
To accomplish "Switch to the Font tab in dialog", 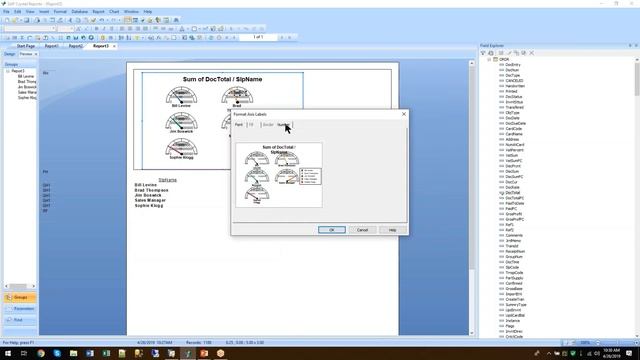I will 239,124.
